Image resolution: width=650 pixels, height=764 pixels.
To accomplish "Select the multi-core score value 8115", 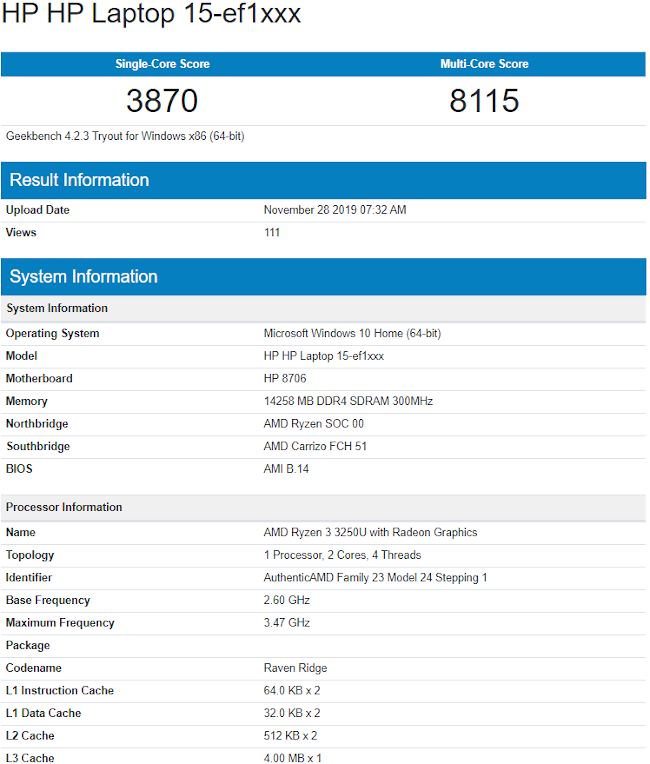I will 484,101.
